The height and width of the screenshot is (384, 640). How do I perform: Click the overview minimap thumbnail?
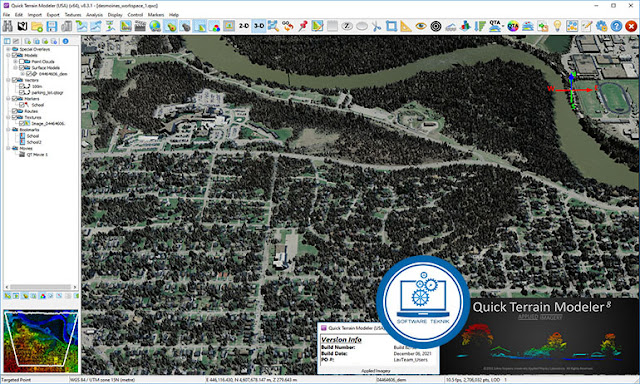pyautogui.click(x=40, y=341)
